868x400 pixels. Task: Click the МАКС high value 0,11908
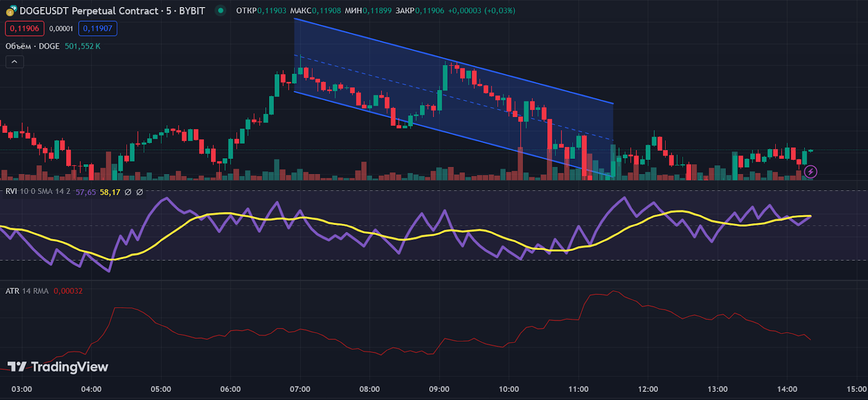[x=327, y=10]
